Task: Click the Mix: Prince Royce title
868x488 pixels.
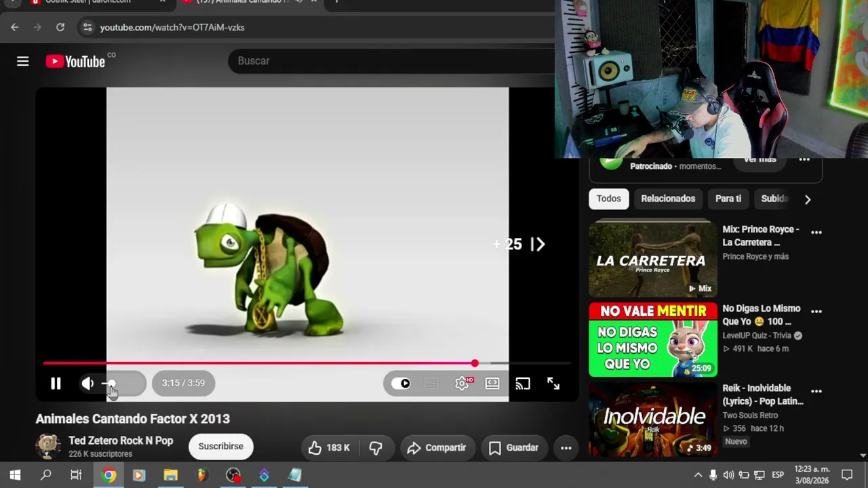Action: pyautogui.click(x=761, y=236)
